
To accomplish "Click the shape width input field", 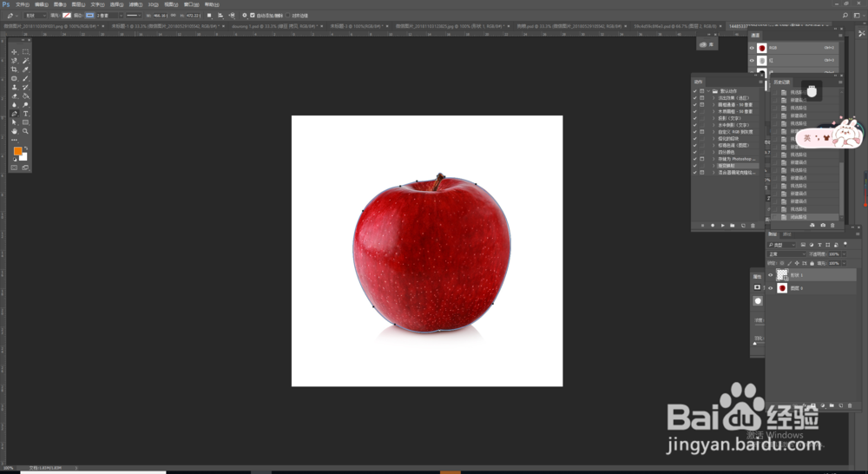I will (161, 16).
